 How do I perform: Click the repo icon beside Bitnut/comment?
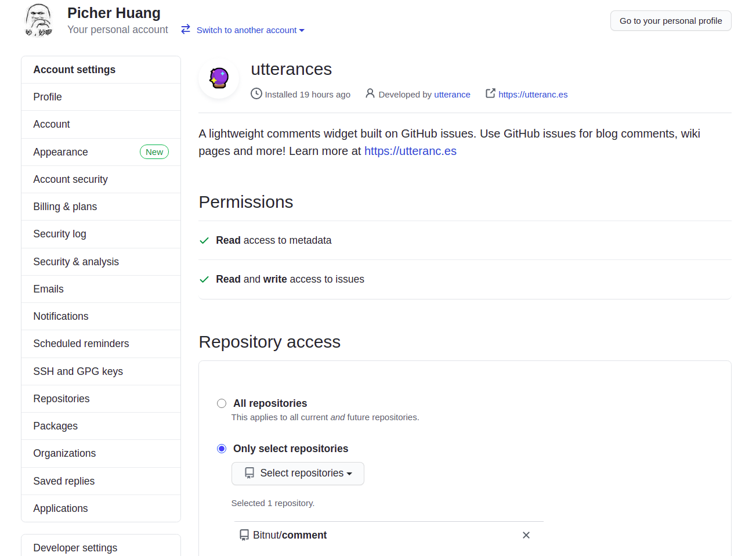tap(244, 535)
